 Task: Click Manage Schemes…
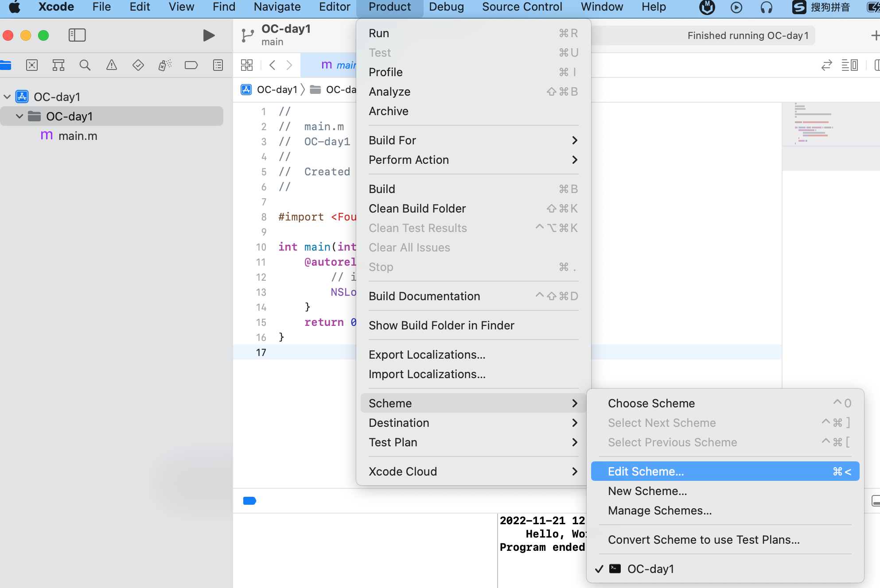659,511
